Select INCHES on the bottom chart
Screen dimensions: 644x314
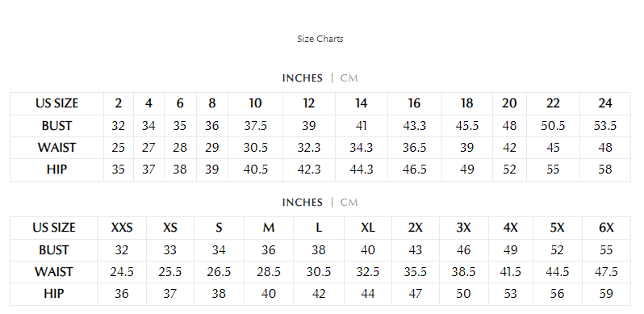(x=303, y=203)
